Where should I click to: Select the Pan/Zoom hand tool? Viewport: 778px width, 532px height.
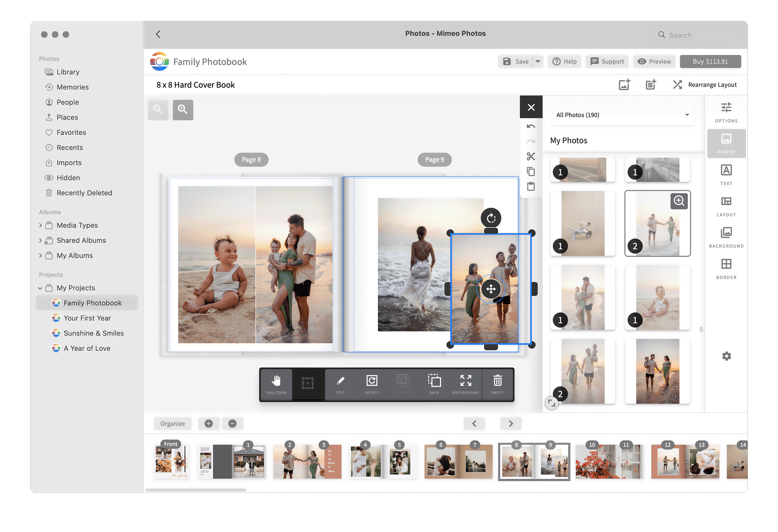click(x=276, y=385)
